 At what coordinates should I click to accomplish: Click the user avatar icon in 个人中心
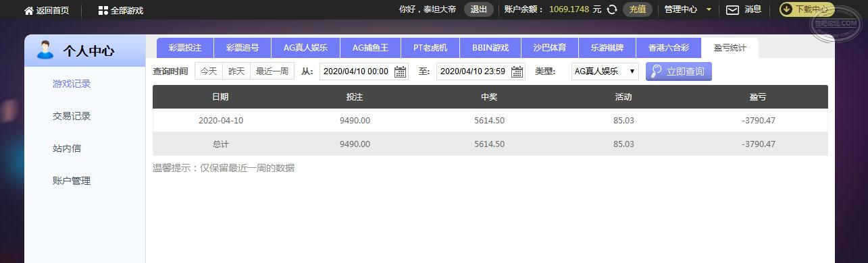(45, 50)
